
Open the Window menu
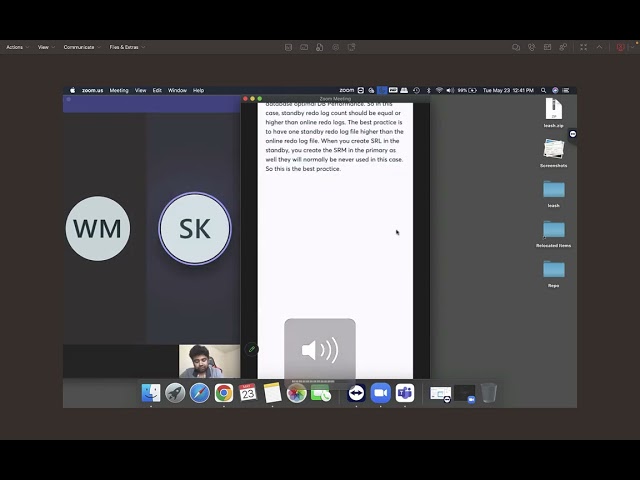(x=177, y=90)
